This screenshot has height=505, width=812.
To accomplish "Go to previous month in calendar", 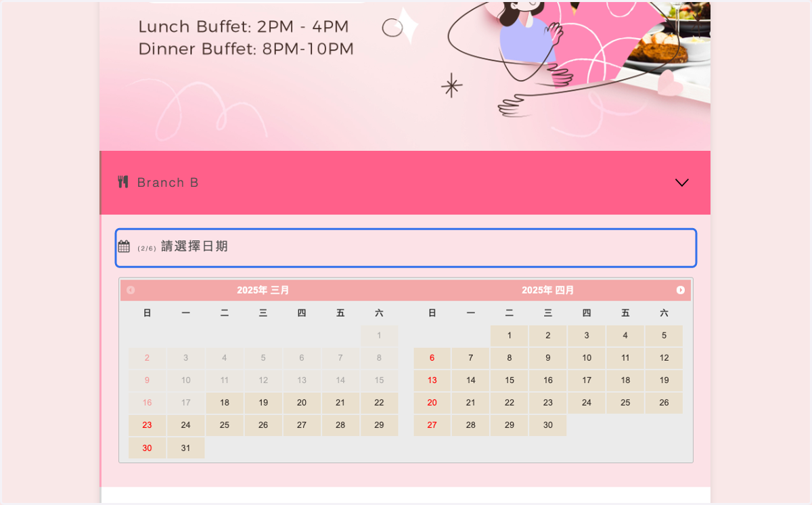I will 131,290.
